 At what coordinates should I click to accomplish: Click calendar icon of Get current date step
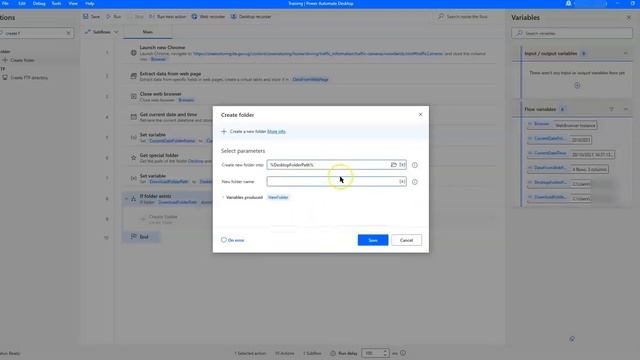pyautogui.click(x=133, y=117)
